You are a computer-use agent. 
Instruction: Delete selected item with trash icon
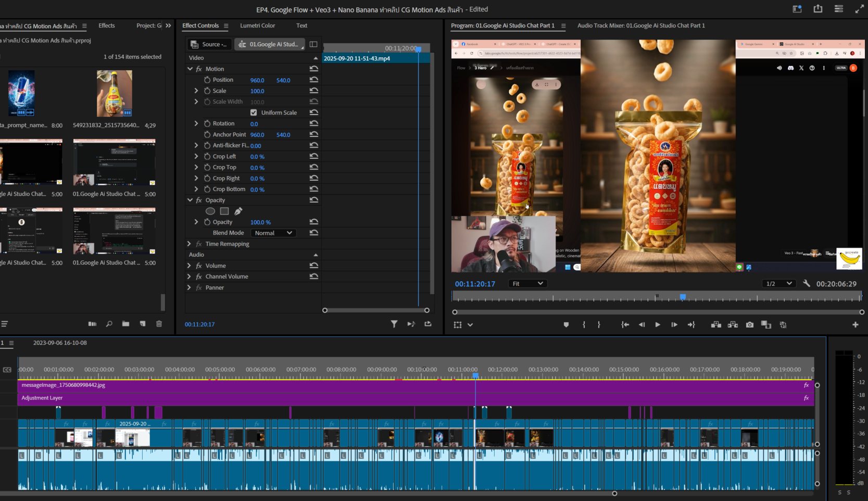(159, 323)
